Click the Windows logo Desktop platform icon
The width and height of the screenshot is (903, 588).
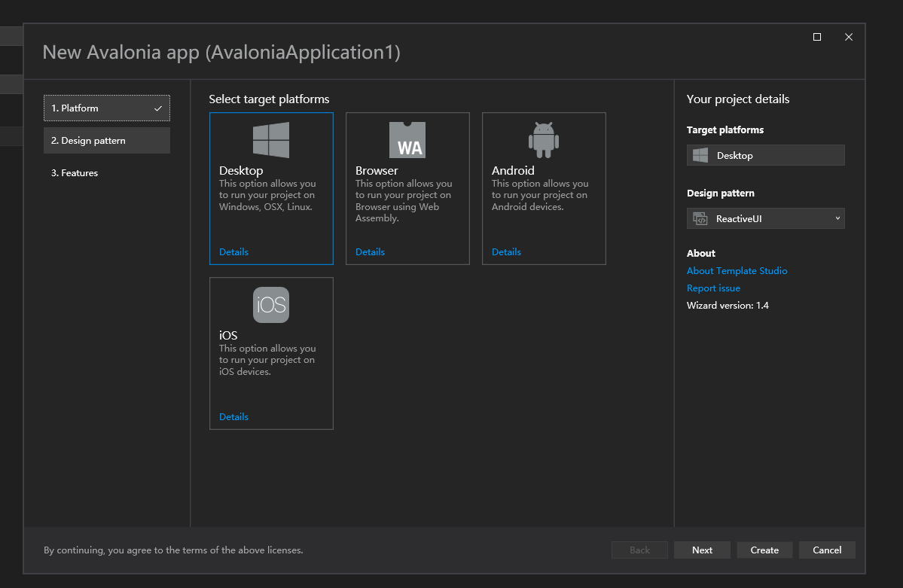tap(271, 140)
